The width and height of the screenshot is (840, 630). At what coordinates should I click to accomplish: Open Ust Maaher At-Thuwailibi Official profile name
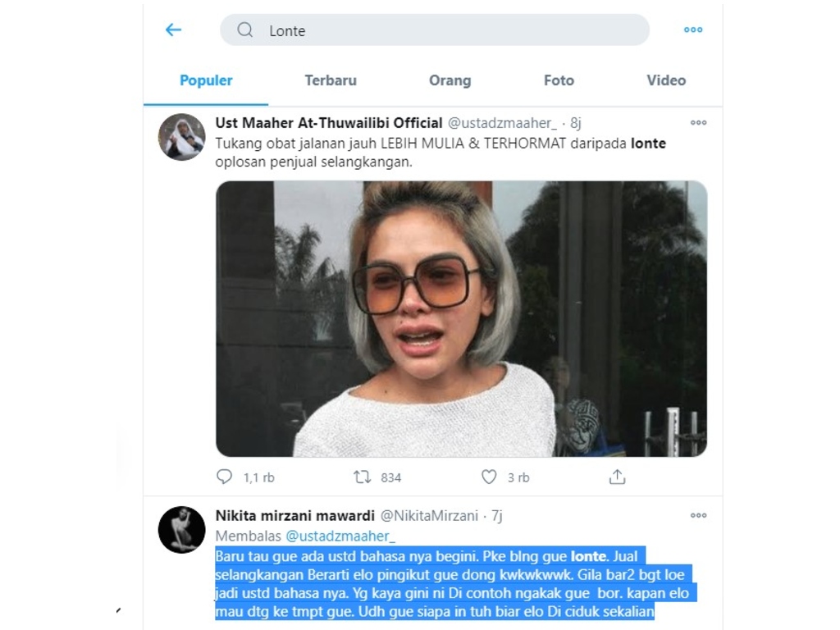pos(328,123)
